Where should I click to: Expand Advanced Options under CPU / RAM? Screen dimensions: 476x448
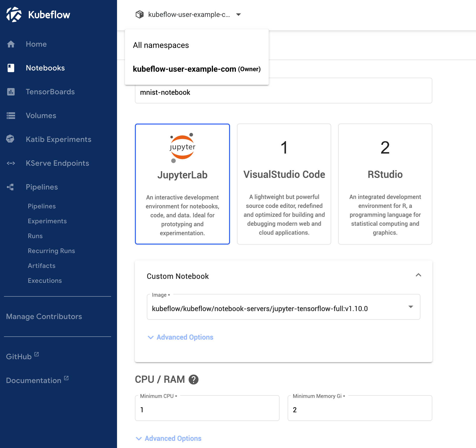click(169, 439)
